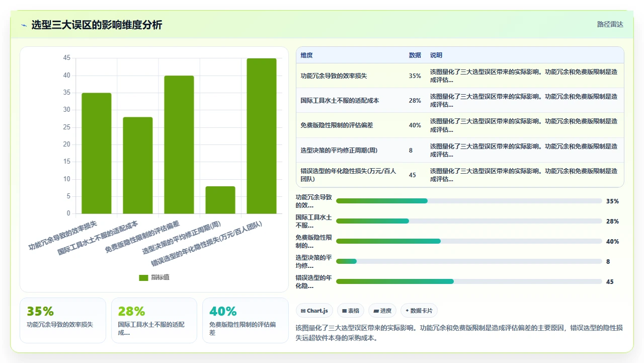Click the progress bar showing value 45
The image size is (644, 363).
[x=469, y=281]
